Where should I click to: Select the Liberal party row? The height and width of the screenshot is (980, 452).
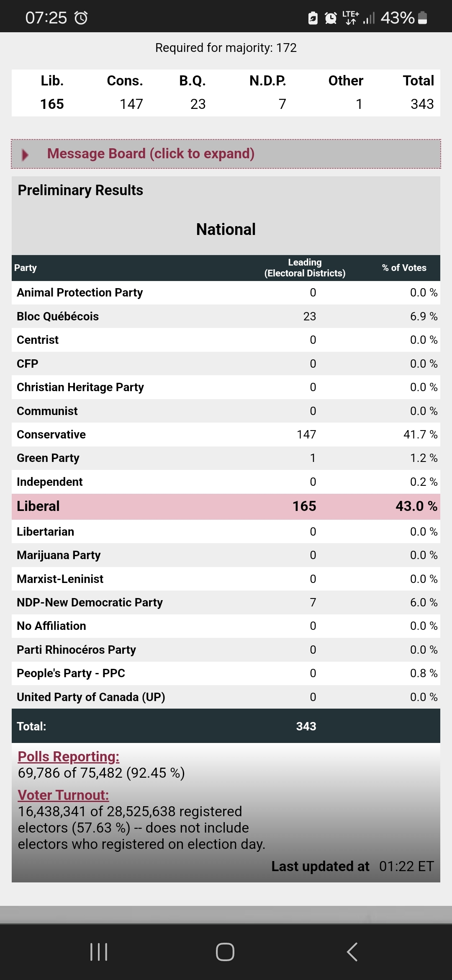(226, 506)
